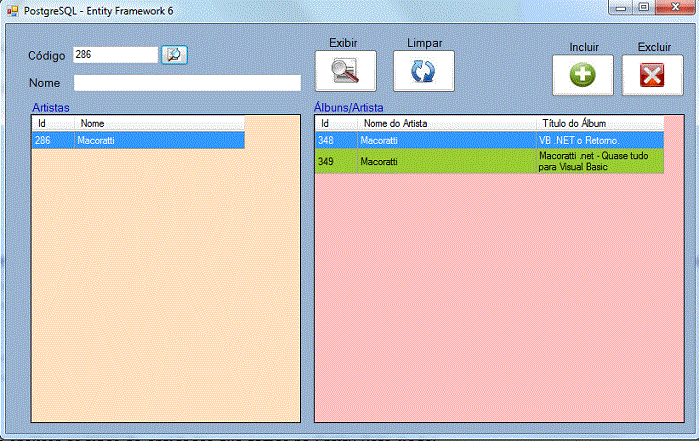
Task: Focus the Nome text box
Action: 187,83
